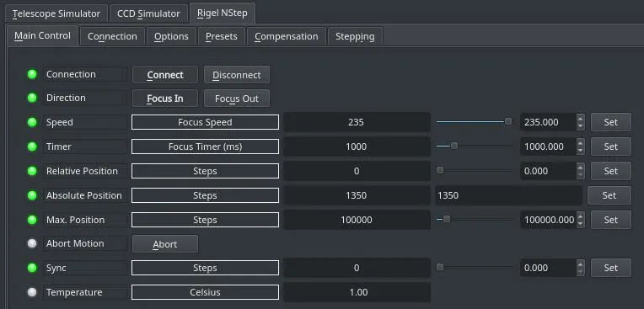644x309 pixels.
Task: Click the Temperature property label
Action: coord(84,292)
